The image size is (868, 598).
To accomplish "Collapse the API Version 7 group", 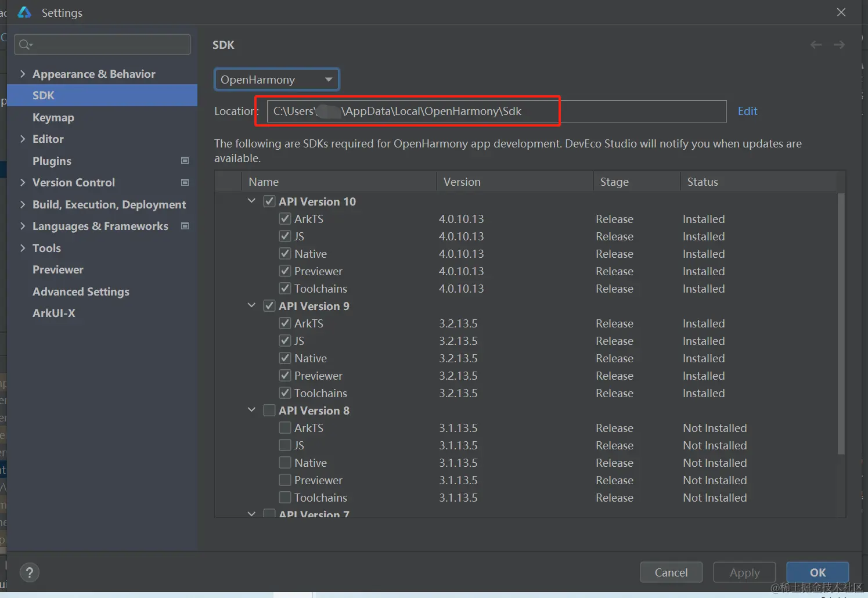I will 251,514.
